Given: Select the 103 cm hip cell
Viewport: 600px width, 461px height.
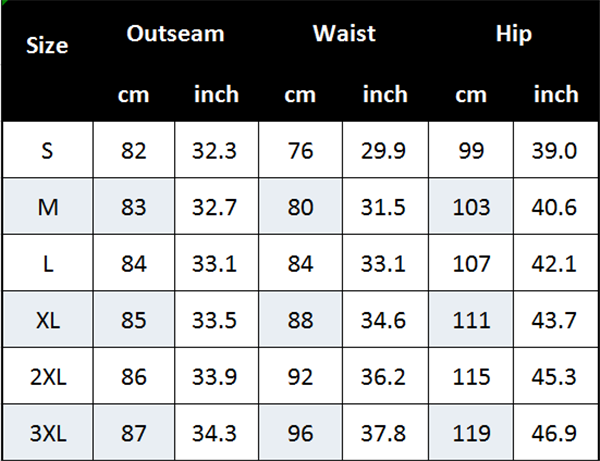Looking at the screenshot, I should pos(471,208).
